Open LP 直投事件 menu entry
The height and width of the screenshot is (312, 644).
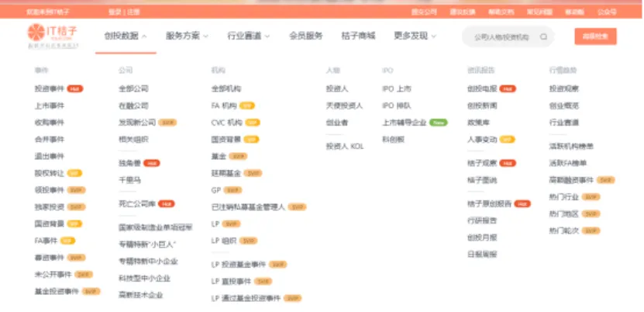coord(231,281)
